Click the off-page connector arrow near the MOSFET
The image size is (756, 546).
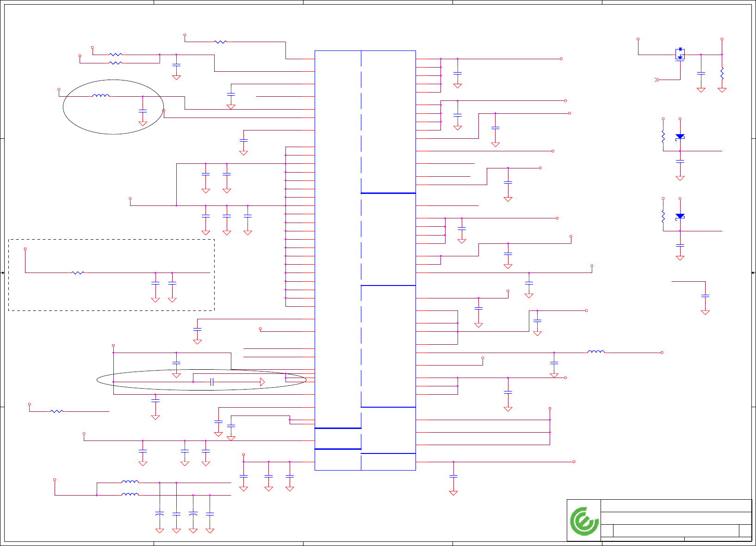click(x=657, y=80)
